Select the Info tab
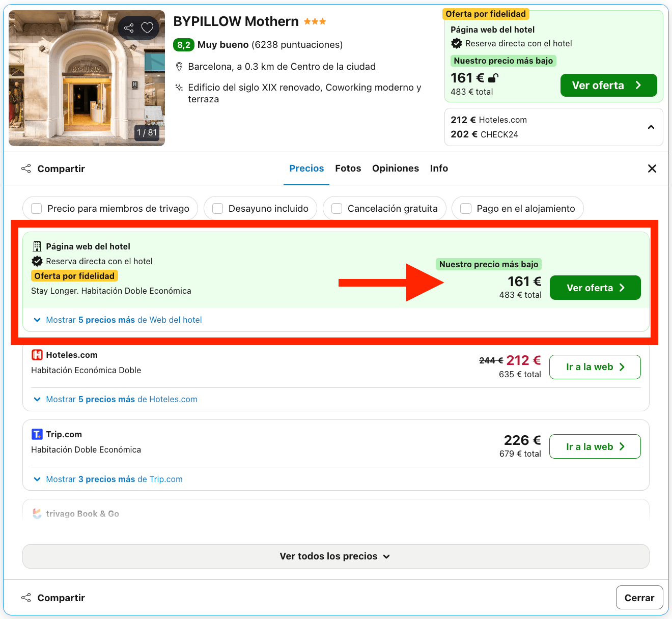Screen dimensions: 672x619 [439, 168]
